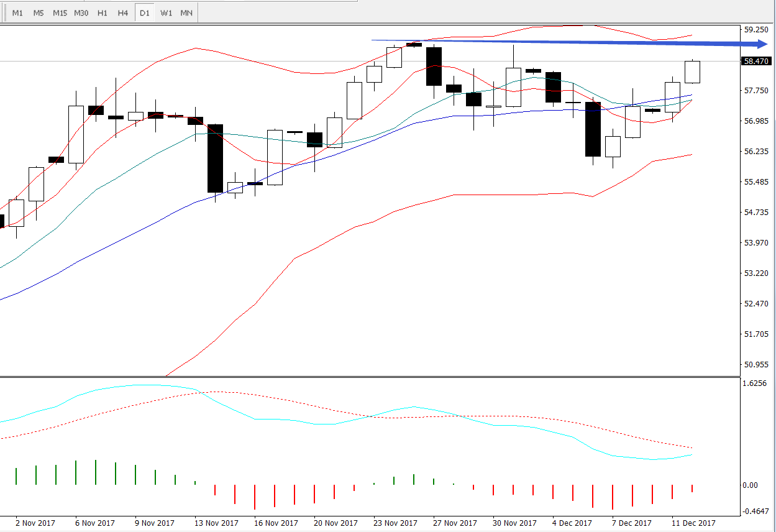Click the 20 Nov 2017 date label
The image size is (776, 532).
pos(336,523)
